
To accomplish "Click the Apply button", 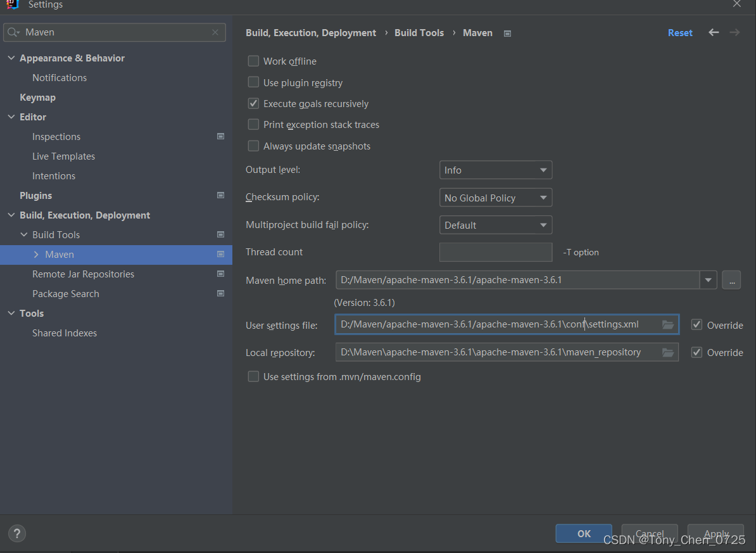I will tap(715, 533).
